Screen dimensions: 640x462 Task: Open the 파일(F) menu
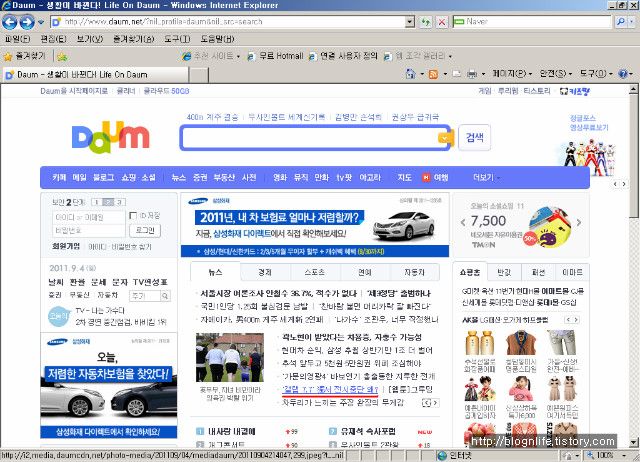pyautogui.click(x=17, y=39)
